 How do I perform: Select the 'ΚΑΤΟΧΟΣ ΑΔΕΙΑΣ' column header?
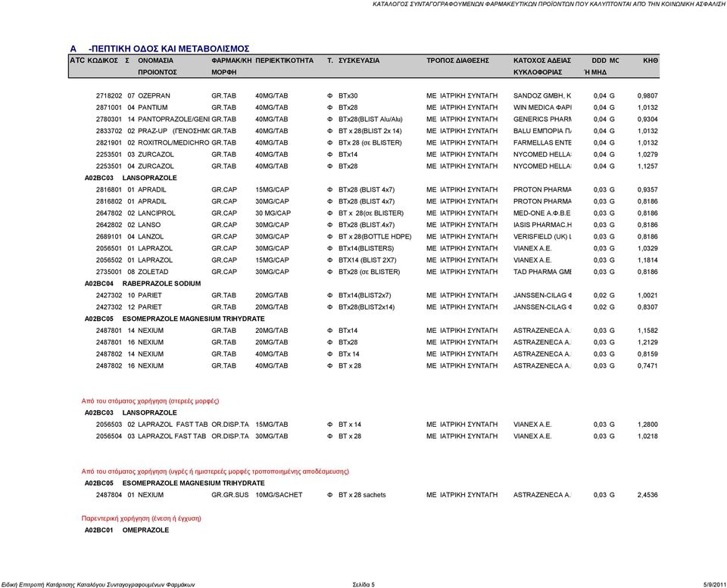542,61
